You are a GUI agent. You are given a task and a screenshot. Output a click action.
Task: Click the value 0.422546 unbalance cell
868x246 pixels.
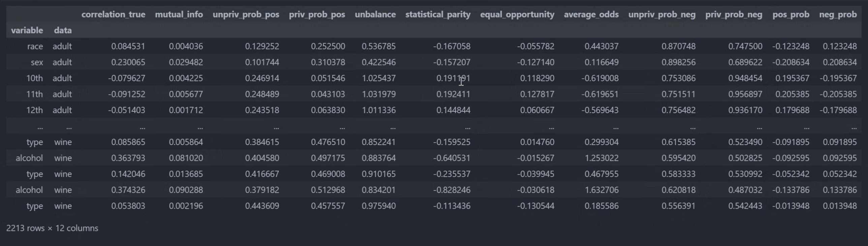(x=379, y=62)
